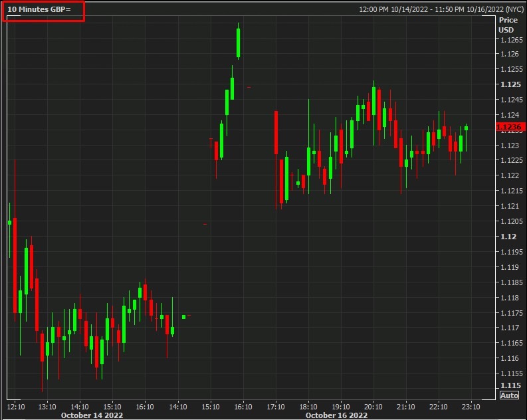The image size is (527, 420).
Task: Click the USD currency label
Action: click(506, 30)
